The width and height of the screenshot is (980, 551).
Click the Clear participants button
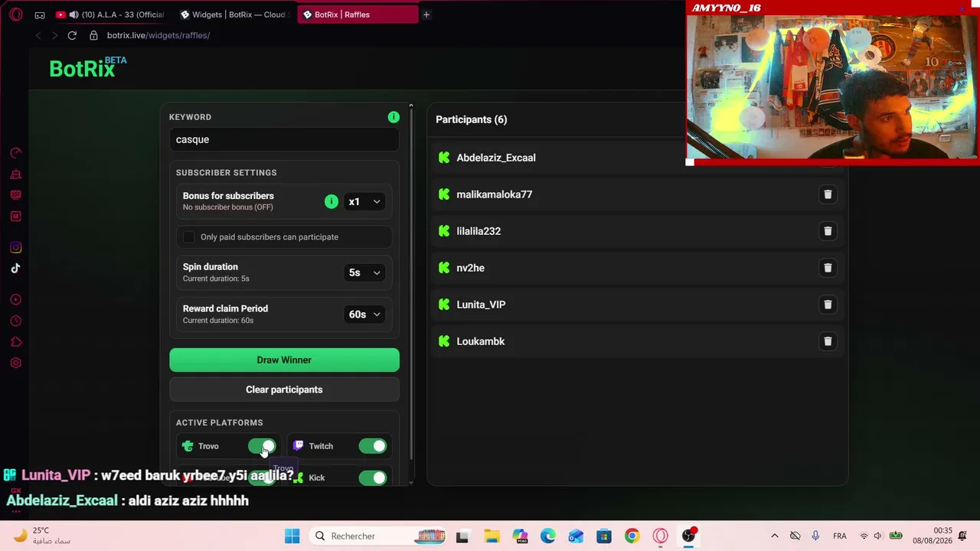284,390
